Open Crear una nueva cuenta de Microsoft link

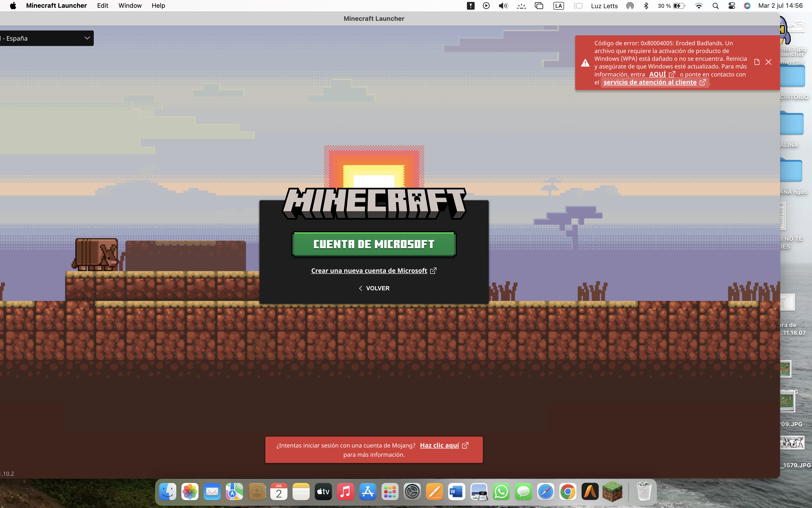click(374, 270)
